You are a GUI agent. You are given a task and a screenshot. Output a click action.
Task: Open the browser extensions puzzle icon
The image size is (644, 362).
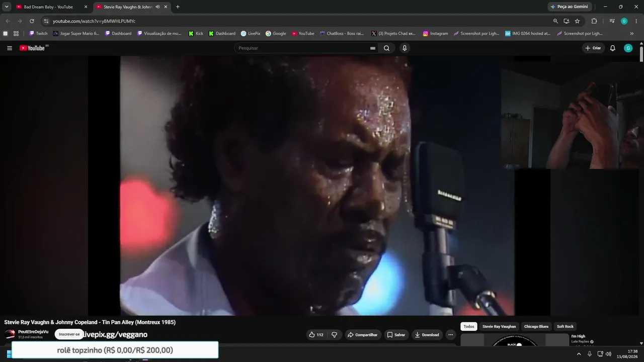(594, 21)
